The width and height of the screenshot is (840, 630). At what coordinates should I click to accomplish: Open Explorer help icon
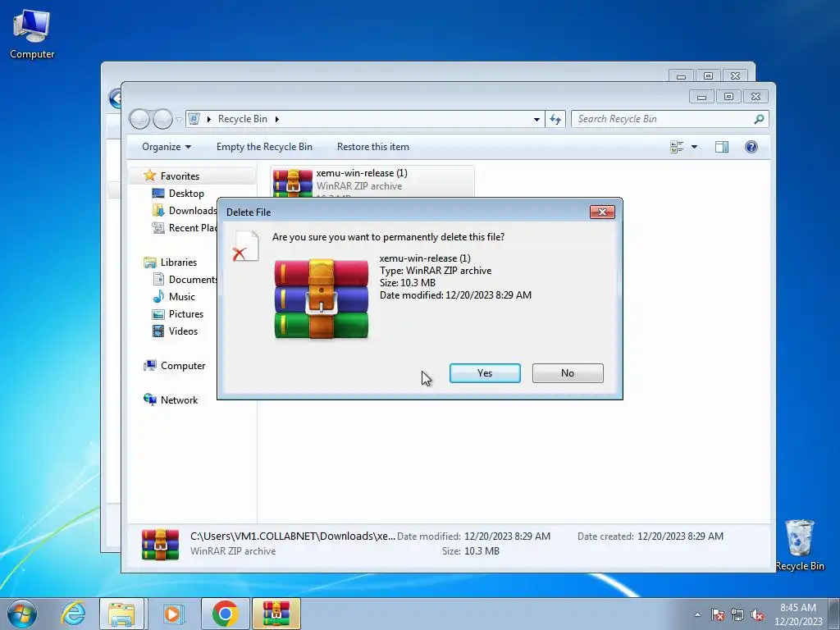(x=751, y=147)
